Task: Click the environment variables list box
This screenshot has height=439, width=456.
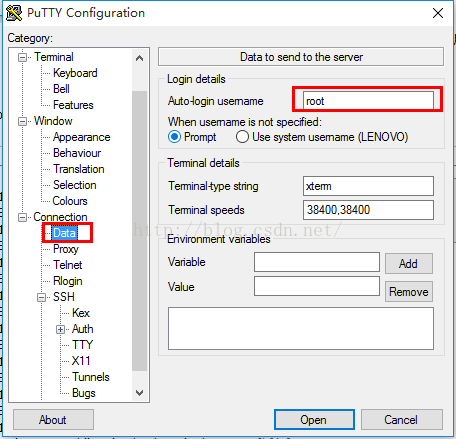Action: click(x=301, y=328)
